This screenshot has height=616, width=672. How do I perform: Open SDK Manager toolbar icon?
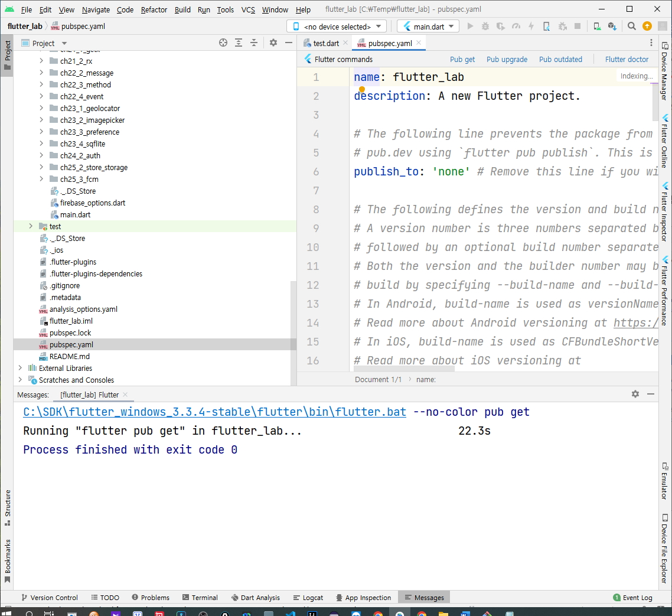click(612, 26)
